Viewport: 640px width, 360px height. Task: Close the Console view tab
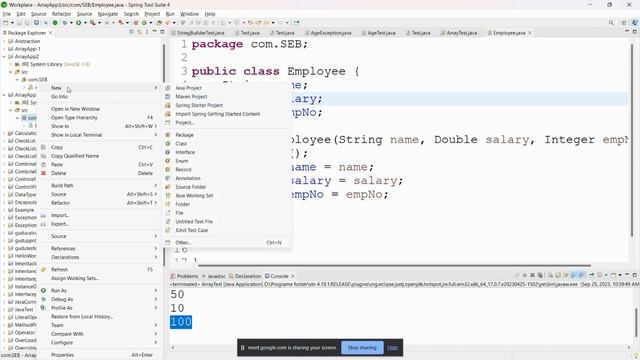click(293, 276)
